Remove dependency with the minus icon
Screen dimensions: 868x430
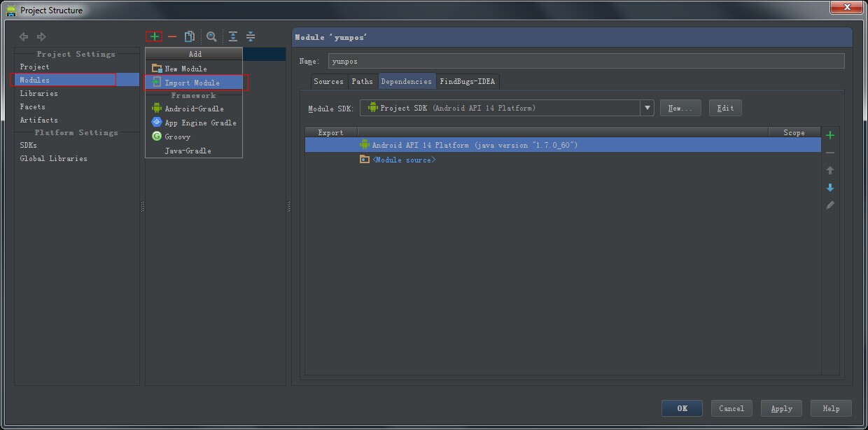pos(830,153)
